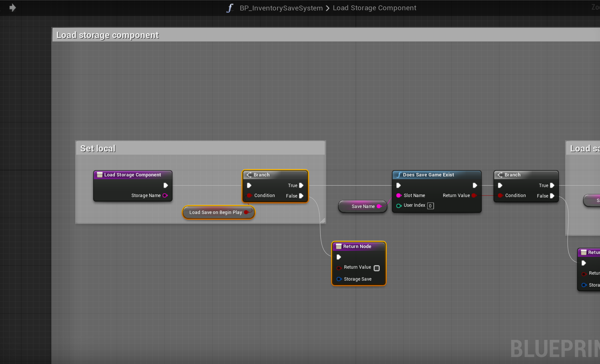
Task: Click the Storage Name output pin
Action: click(x=165, y=196)
